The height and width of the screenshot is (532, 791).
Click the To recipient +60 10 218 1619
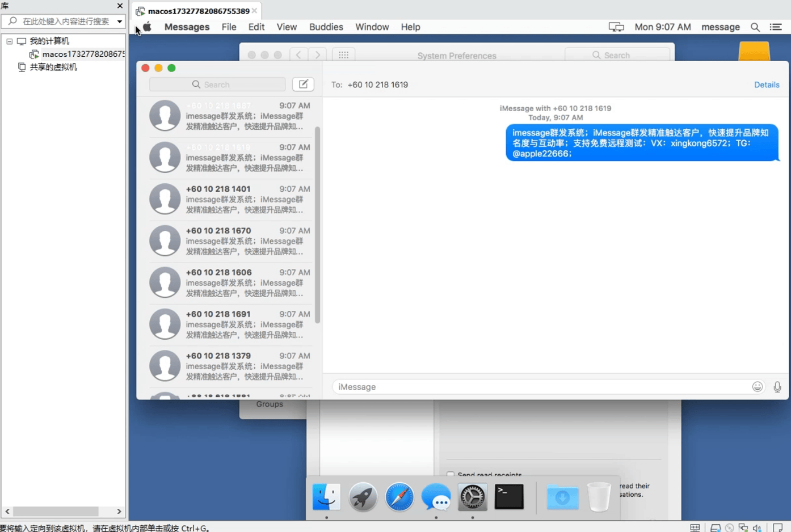pos(377,85)
